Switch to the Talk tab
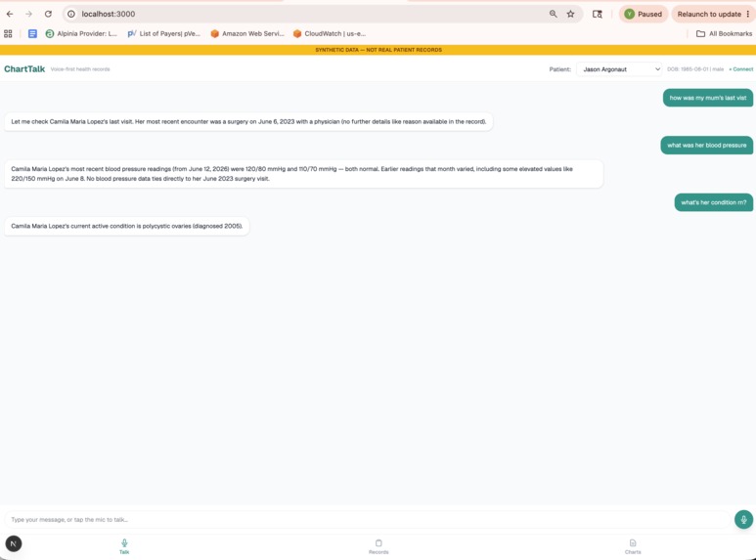Viewport: 756px width, 560px height. pos(124,546)
